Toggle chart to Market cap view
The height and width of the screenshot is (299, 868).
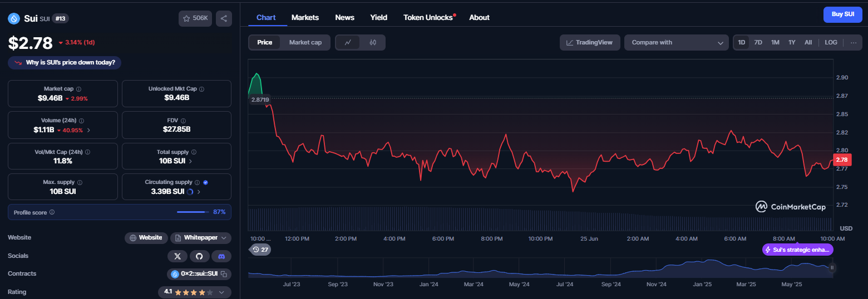[305, 42]
